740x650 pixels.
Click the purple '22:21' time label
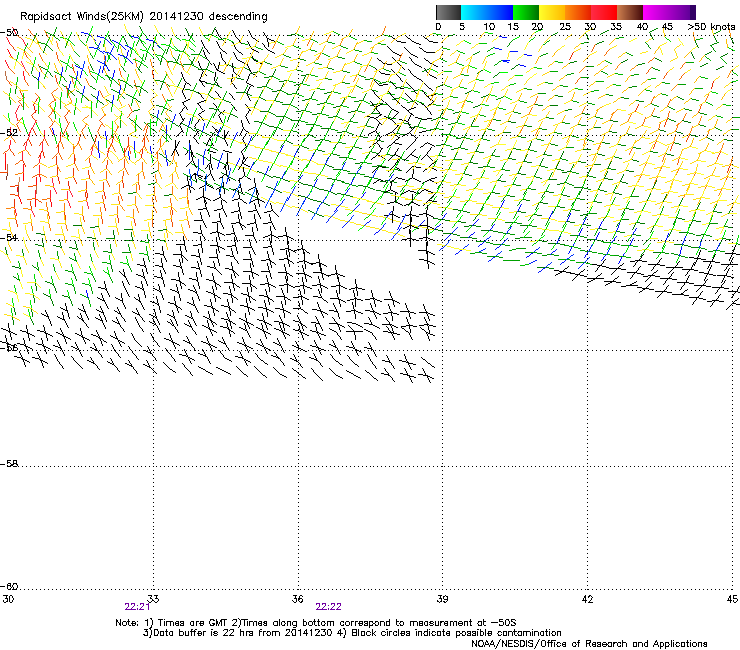click(x=137, y=607)
